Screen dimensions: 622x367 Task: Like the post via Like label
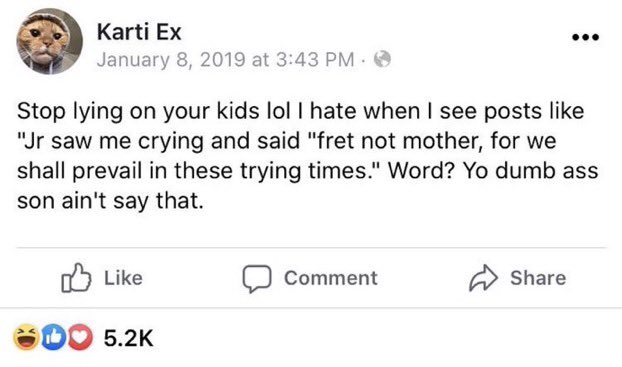tap(123, 278)
